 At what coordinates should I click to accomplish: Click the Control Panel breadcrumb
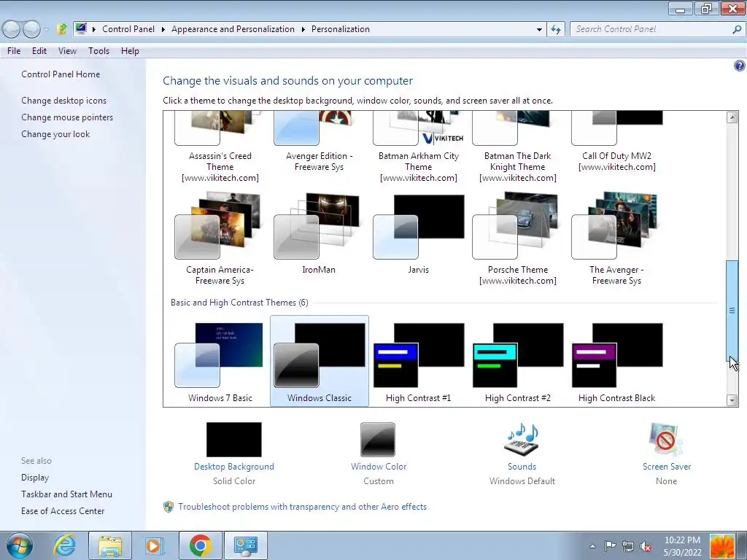[128, 29]
